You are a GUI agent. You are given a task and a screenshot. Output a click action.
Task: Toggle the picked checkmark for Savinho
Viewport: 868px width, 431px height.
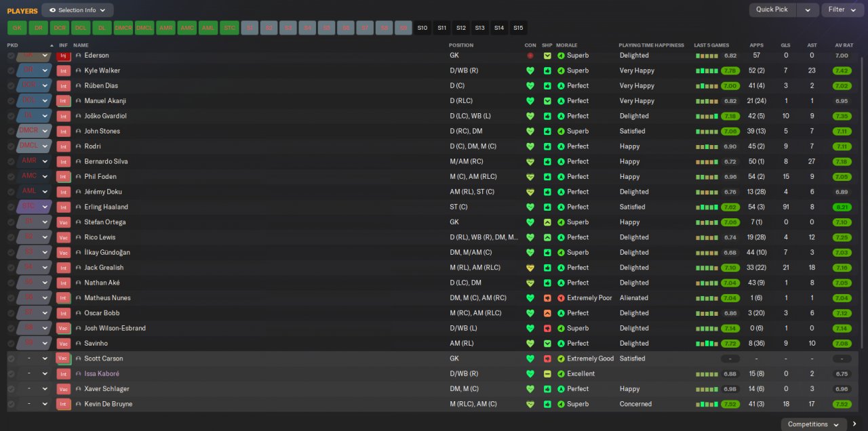tap(11, 344)
